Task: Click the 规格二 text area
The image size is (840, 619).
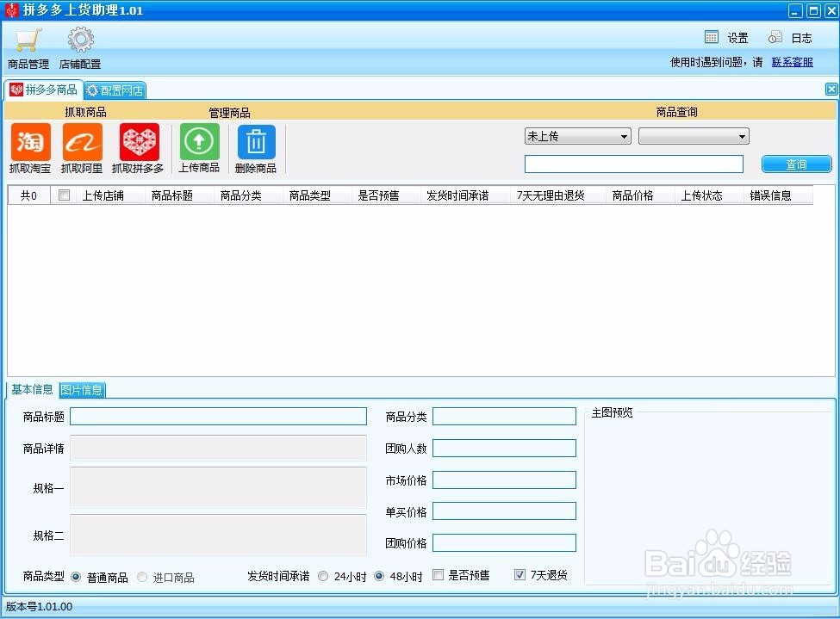Action: click(219, 535)
